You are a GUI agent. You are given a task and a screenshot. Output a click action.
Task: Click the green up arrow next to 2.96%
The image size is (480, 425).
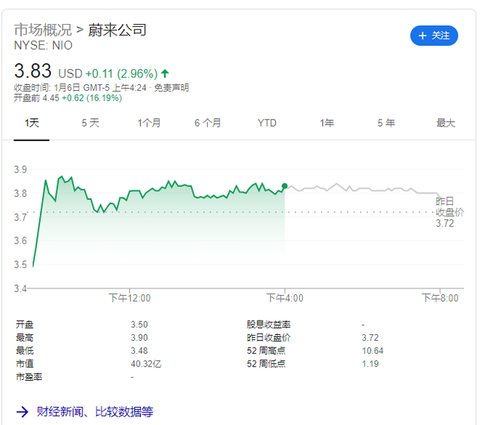click(x=165, y=73)
